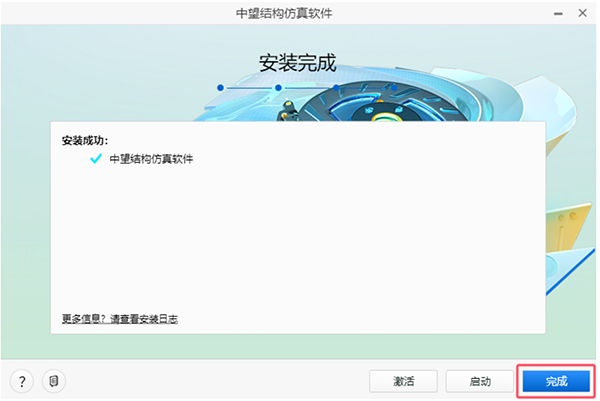Click the blue 完成 button
The height and width of the screenshot is (401, 600).
tap(556, 381)
